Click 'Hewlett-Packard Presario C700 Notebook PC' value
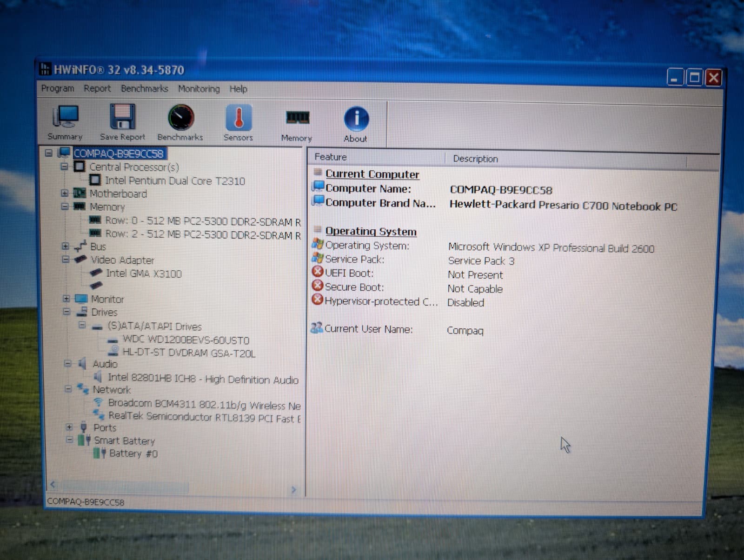The image size is (744, 560). pos(563,205)
